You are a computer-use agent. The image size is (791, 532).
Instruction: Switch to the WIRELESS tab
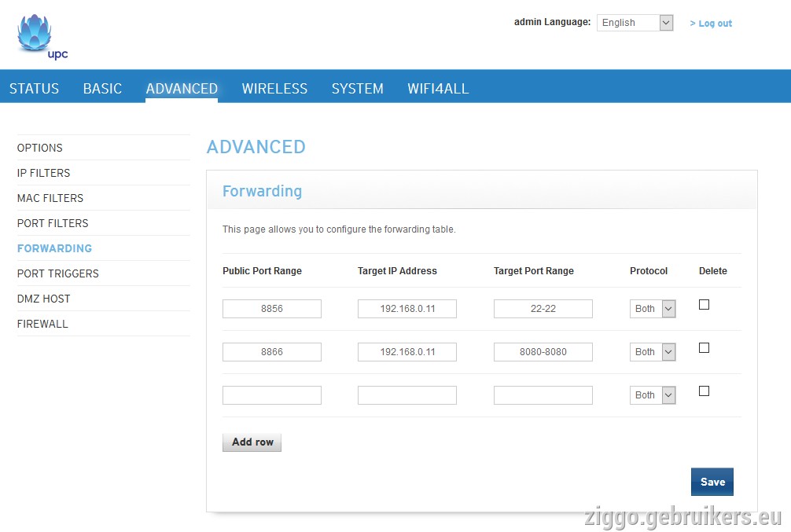[x=274, y=88]
